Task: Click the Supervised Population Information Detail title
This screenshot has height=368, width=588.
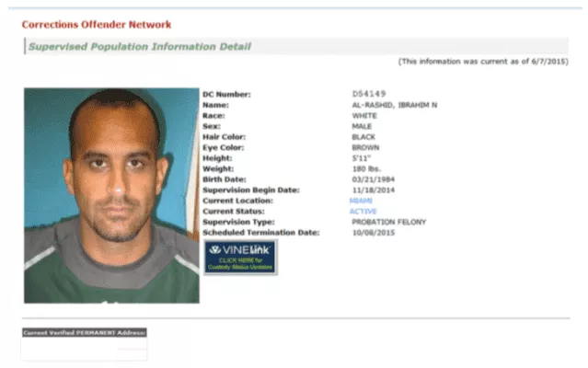Action: (140, 47)
